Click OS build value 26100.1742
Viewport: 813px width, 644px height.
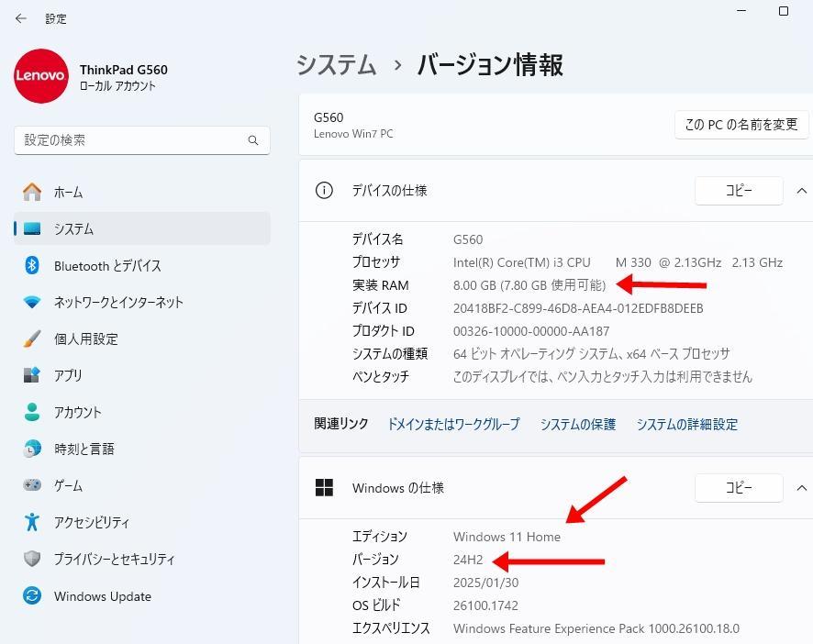[x=485, y=605]
